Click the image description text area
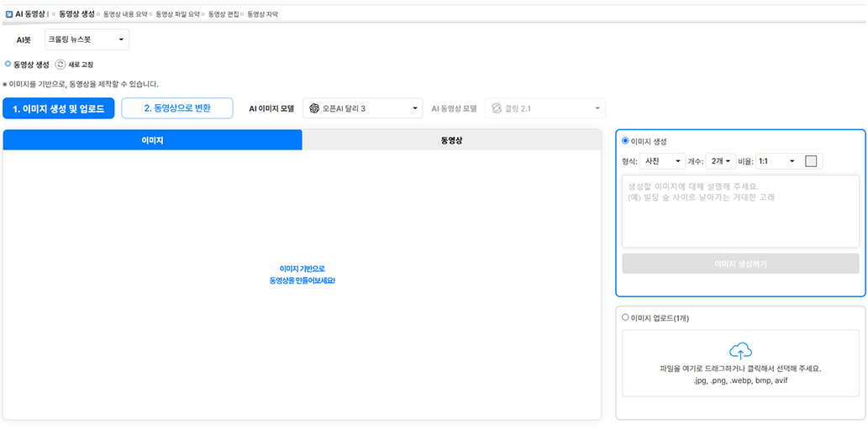The image size is (868, 429). tap(740, 211)
